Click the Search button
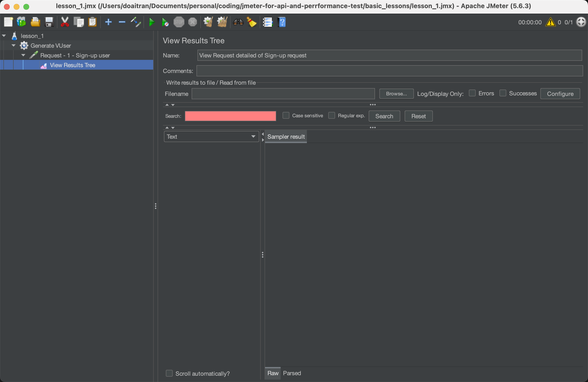The image size is (588, 382). click(384, 116)
